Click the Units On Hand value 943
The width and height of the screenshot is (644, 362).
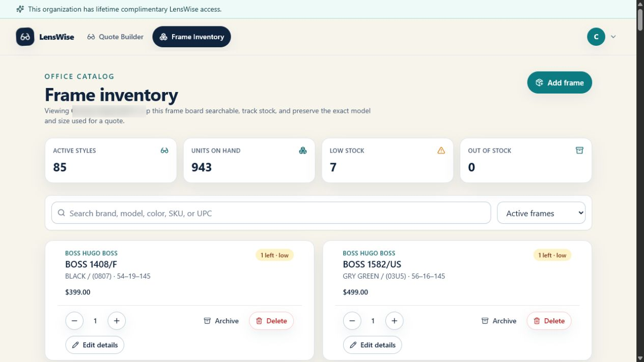coord(202,167)
